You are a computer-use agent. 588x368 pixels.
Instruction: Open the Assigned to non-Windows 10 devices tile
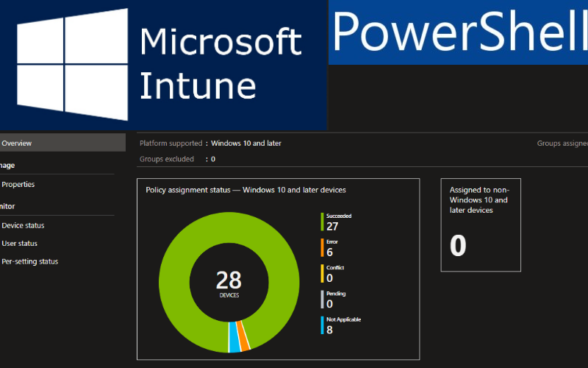point(481,225)
